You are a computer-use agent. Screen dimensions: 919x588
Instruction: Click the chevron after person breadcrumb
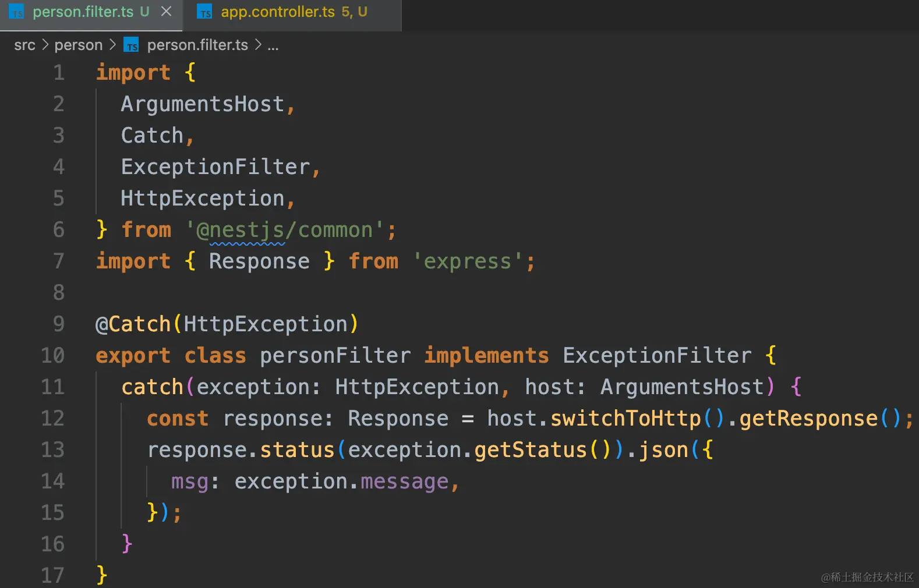113,45
